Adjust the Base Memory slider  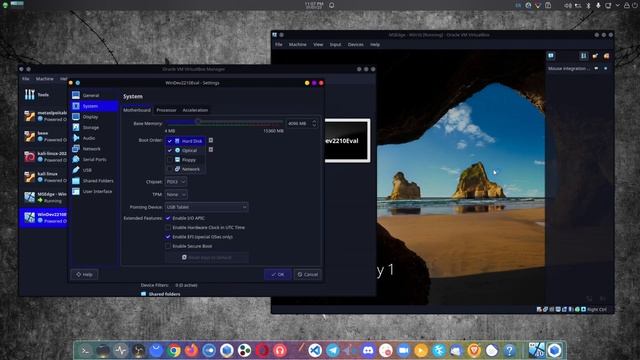(198, 122)
